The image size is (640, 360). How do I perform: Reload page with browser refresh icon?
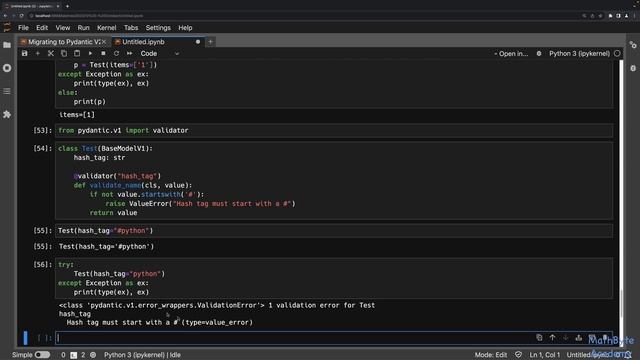[22, 16]
